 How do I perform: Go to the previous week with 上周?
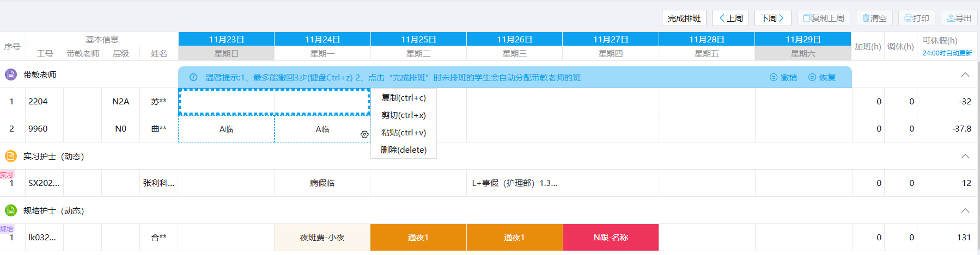(731, 18)
